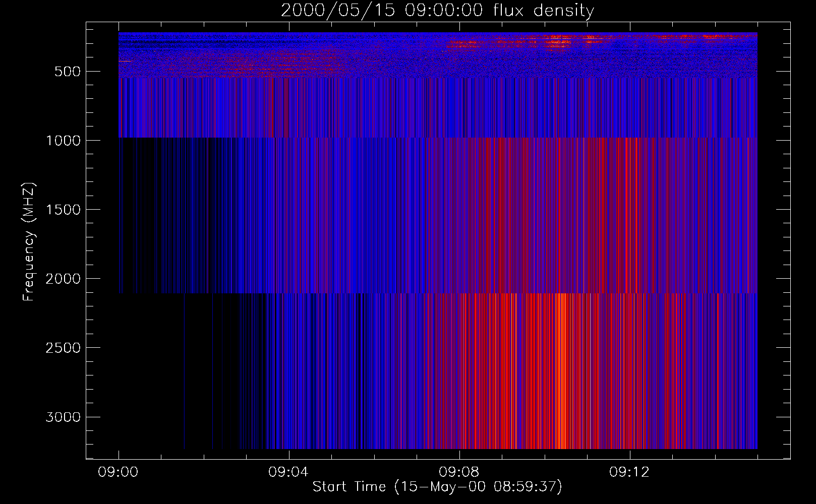Select the 2000 frequency tick label

(x=63, y=279)
